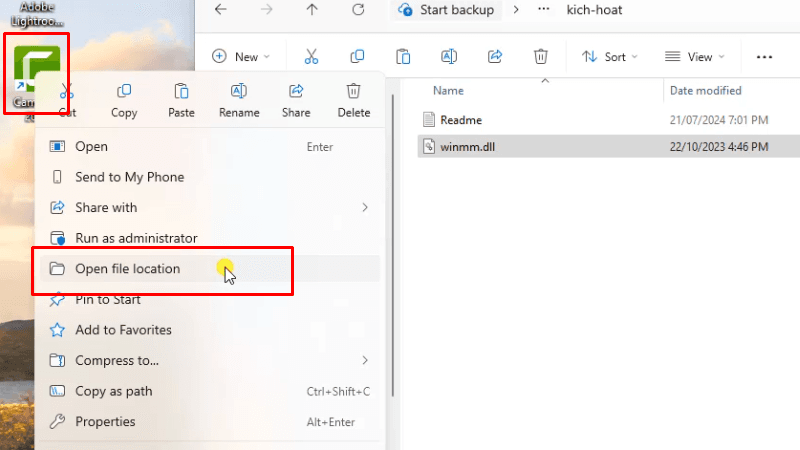Choose Open file location in context menu
Viewport: 800px width, 450px height.
[x=127, y=269]
